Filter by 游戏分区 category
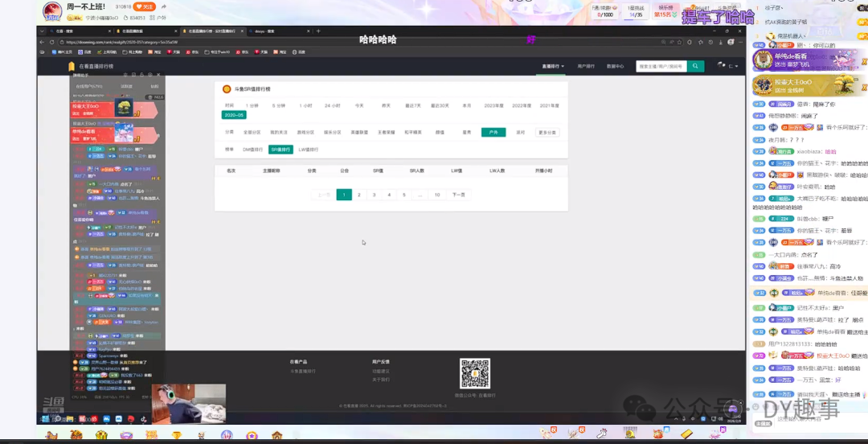The height and width of the screenshot is (444, 868). point(305,133)
